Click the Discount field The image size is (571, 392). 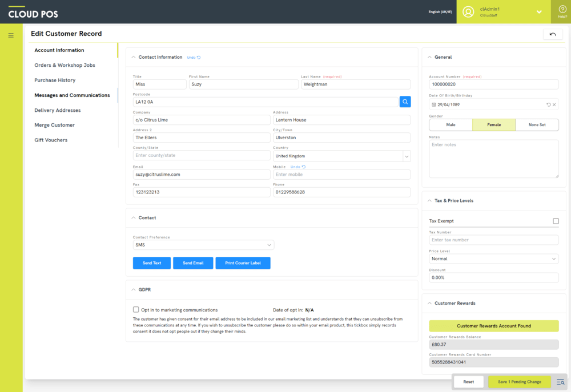click(494, 277)
